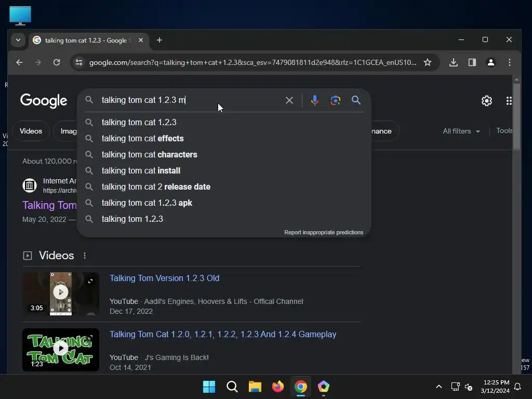
Task: Click the muted volume tray icon
Action: coord(469,387)
